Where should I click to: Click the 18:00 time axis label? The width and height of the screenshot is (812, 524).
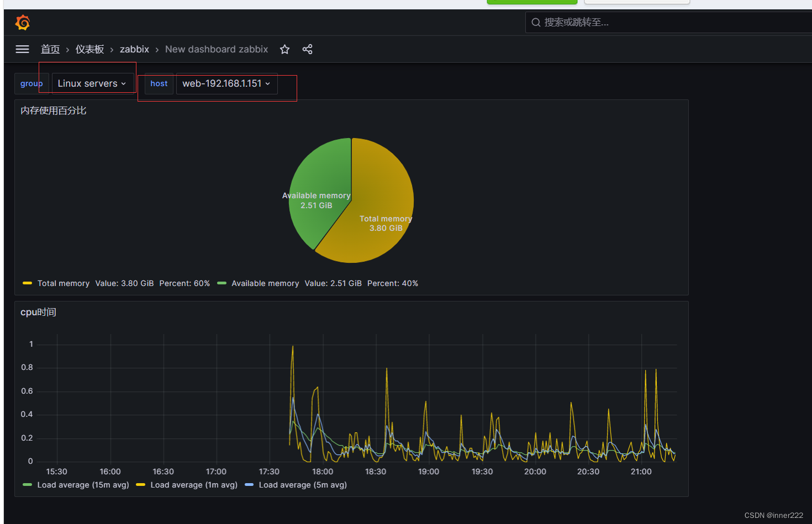[x=323, y=472]
